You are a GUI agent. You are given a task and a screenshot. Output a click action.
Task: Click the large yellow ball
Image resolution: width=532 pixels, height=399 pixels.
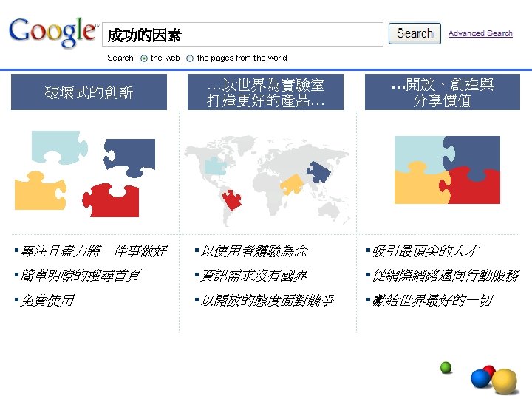pyautogui.click(x=505, y=381)
